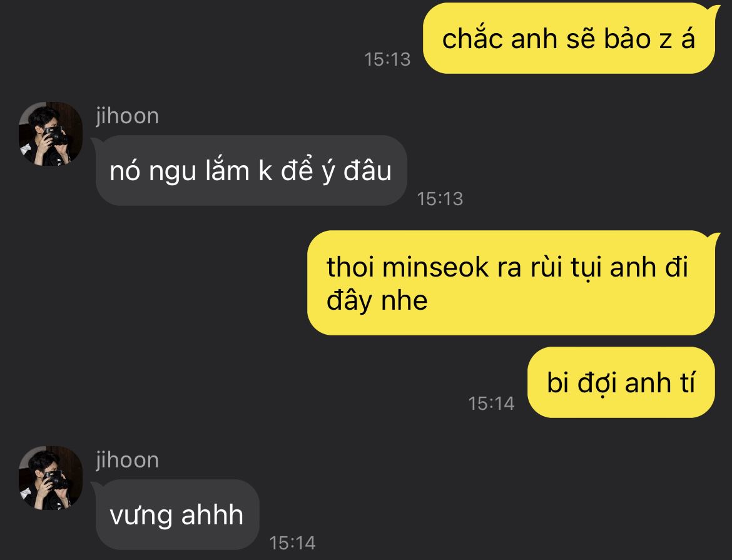The image size is (732, 560).
Task: Click the 15:13 timestamp beside the yellow bubble
Action: pyautogui.click(x=387, y=59)
